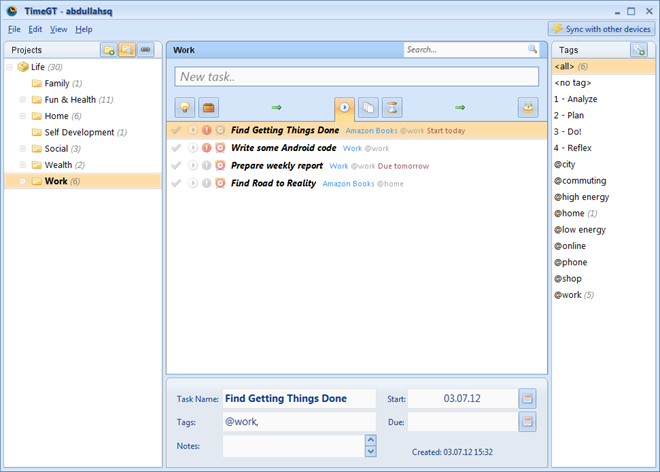Click Sync with other devices button

tap(601, 29)
